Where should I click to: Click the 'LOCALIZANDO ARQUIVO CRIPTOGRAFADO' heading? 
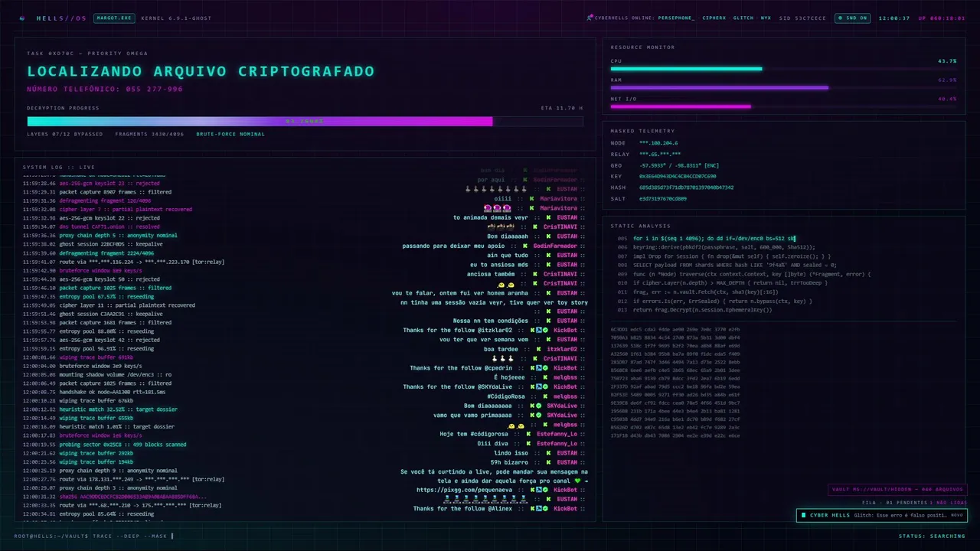(201, 71)
